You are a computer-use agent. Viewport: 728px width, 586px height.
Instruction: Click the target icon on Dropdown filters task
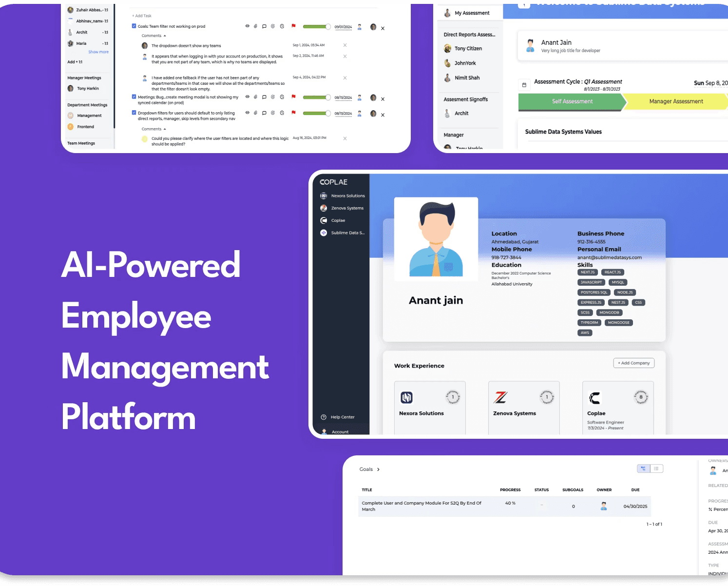[x=273, y=113]
